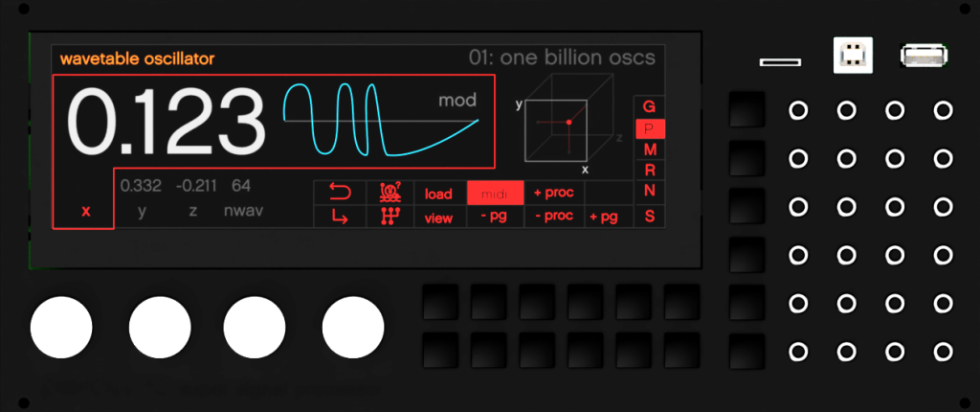Click the cyan waveform display

point(380,121)
